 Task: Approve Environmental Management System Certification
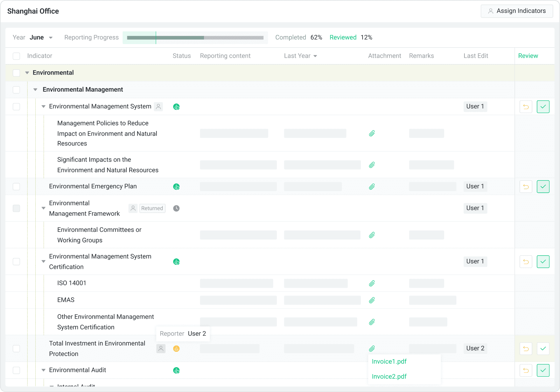(x=543, y=262)
